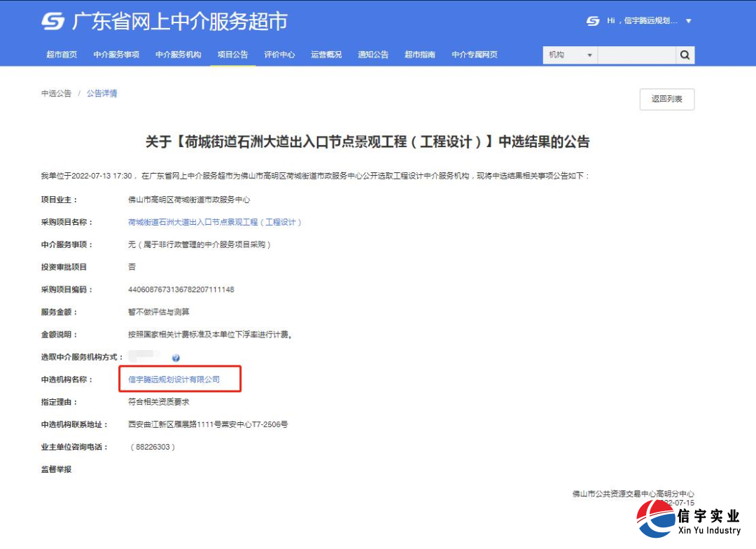Screen dimensions: 756x549
Task: Select 中介服务机构 in the navigation bar
Action: point(178,55)
